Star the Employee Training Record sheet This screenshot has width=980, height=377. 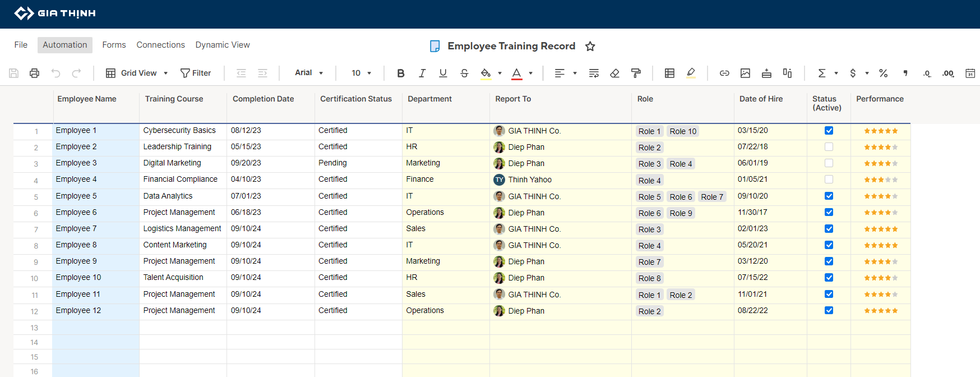click(590, 46)
